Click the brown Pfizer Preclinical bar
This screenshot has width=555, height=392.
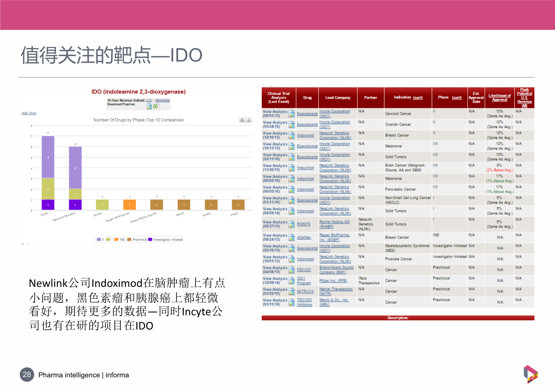click(238, 205)
